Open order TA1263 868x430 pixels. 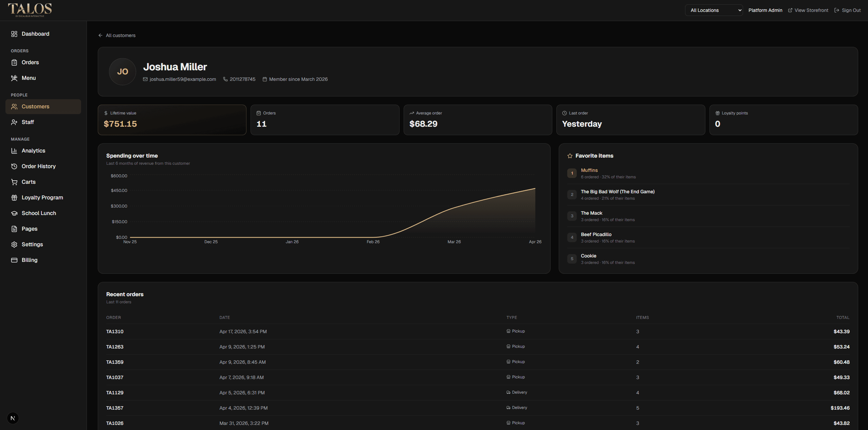coord(115,347)
